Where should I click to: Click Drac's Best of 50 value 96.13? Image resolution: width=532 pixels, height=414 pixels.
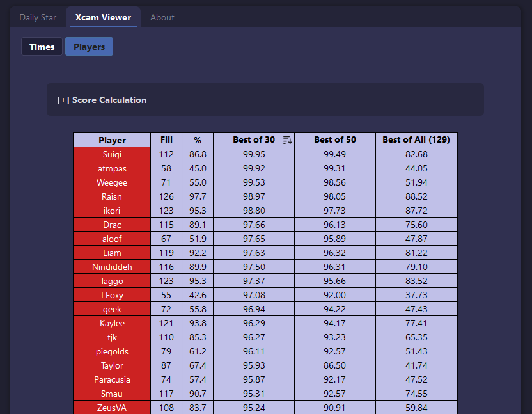click(335, 225)
